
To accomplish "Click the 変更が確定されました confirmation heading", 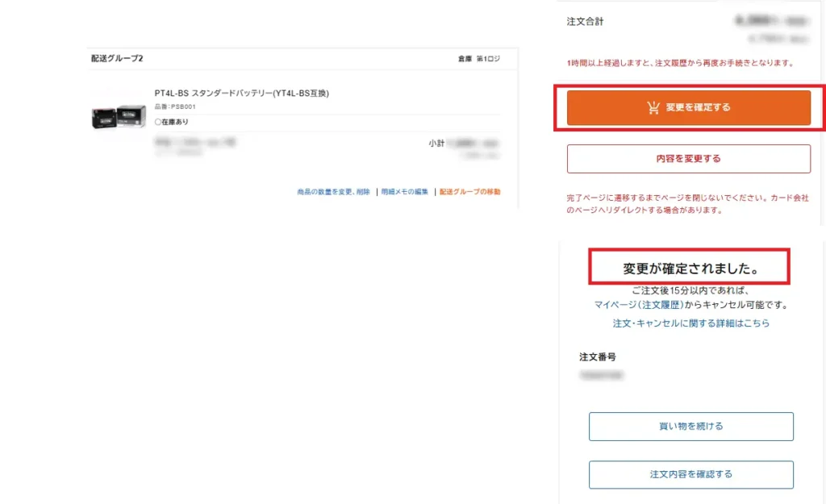I will coord(690,267).
